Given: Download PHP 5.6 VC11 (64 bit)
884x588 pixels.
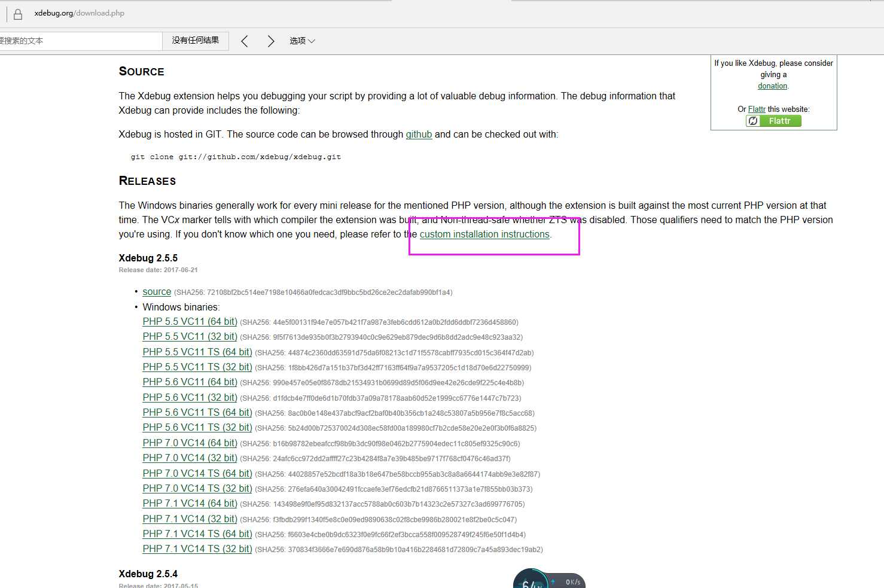Looking at the screenshot, I should coord(190,382).
